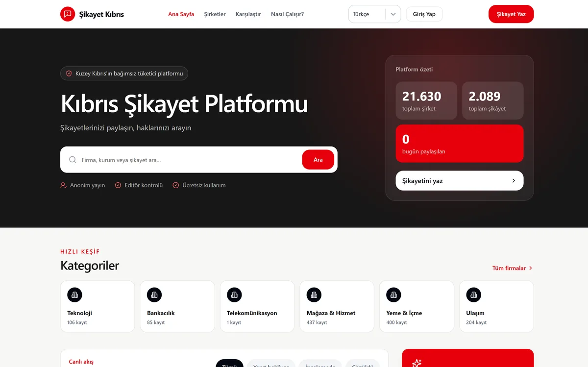
Task: Click the Şikayet Kıbrıs brand name
Action: pyautogui.click(x=101, y=14)
